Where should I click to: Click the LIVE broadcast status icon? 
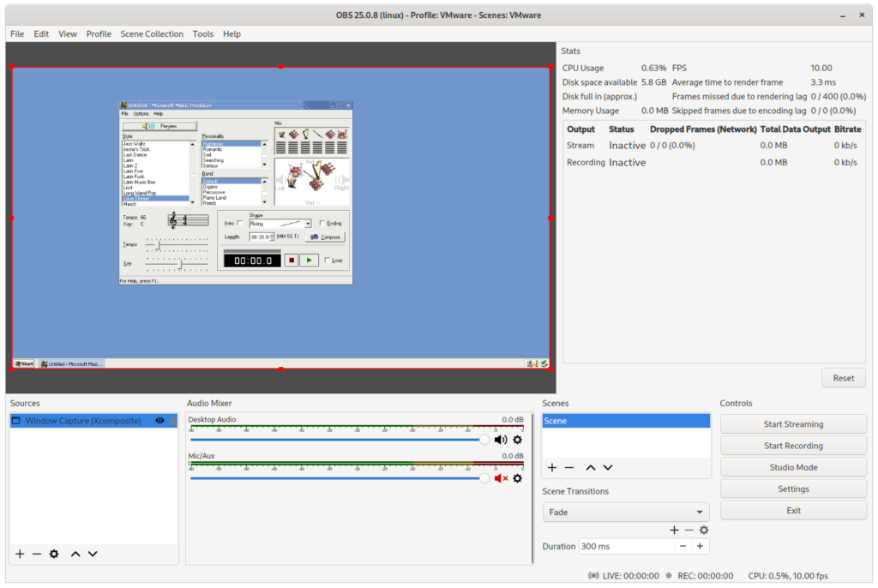[x=593, y=576]
